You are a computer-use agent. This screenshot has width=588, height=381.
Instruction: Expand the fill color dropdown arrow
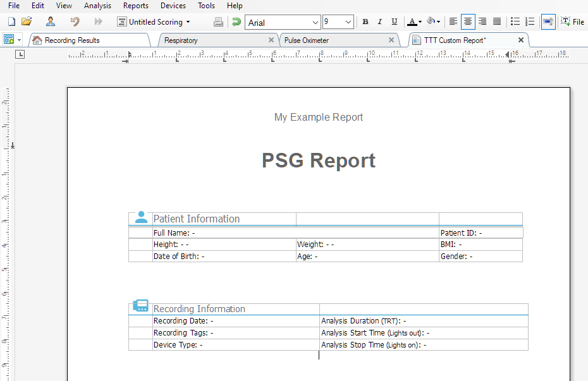(x=438, y=22)
